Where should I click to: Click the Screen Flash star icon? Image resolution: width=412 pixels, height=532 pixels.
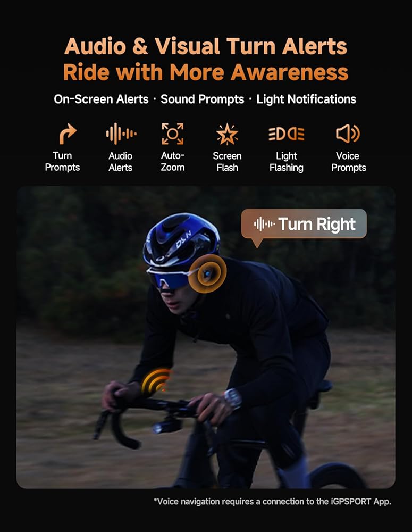point(227,134)
